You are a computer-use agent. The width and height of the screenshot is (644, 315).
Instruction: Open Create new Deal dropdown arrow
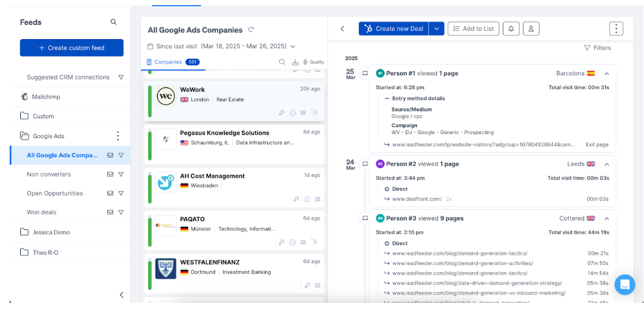coord(437,28)
